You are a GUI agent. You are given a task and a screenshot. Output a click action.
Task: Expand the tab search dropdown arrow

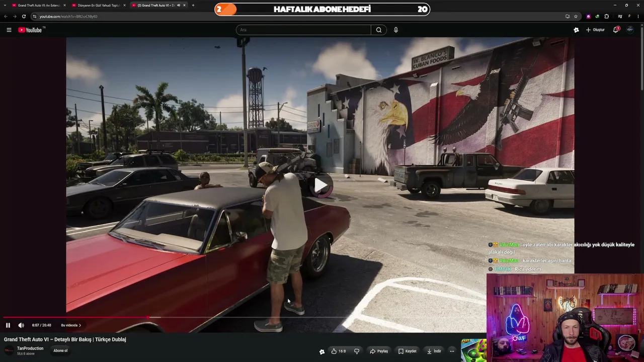[5, 5]
